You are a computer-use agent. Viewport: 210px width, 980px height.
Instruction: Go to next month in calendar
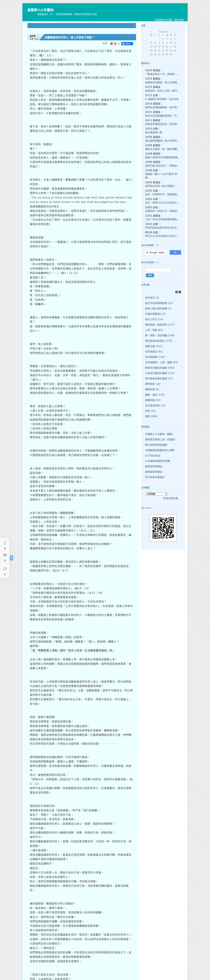pos(175,32)
